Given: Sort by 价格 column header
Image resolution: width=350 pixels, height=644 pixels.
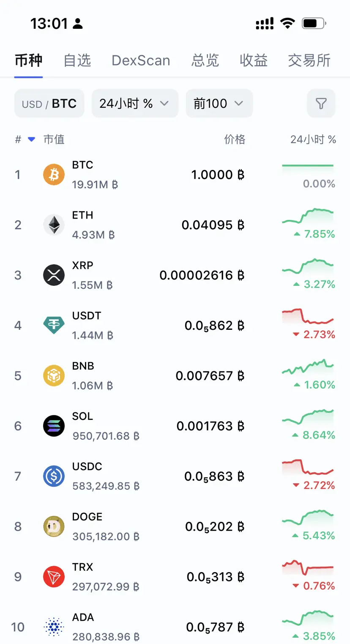Looking at the screenshot, I should 235,140.
